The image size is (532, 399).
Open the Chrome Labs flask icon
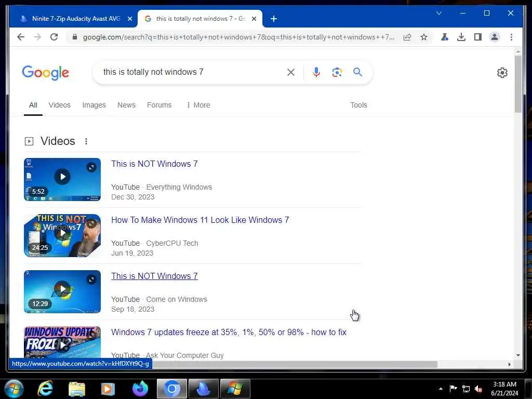445,37
